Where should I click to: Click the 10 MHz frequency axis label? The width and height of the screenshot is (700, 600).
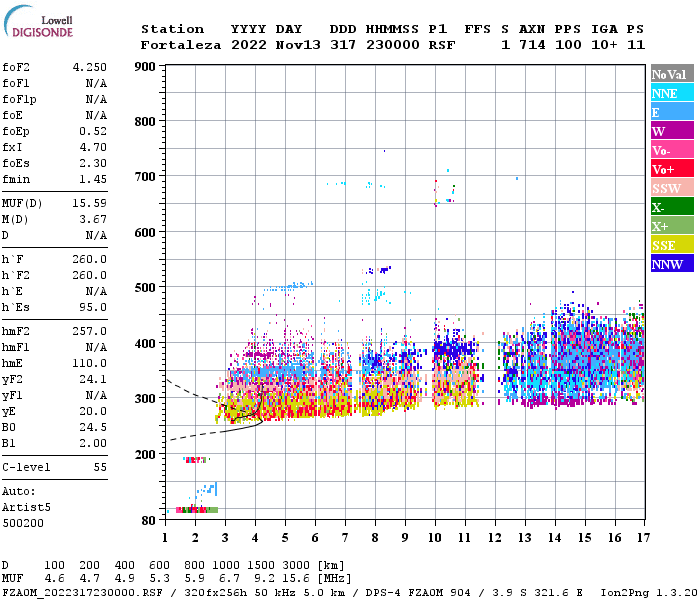point(435,538)
